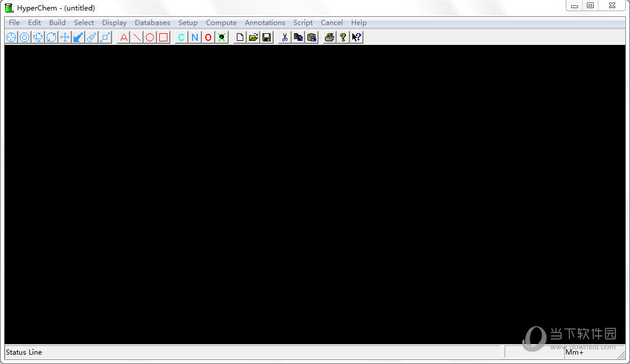This screenshot has height=364, width=630.
Task: Click the HyperChem application title icon
Action: (9, 8)
